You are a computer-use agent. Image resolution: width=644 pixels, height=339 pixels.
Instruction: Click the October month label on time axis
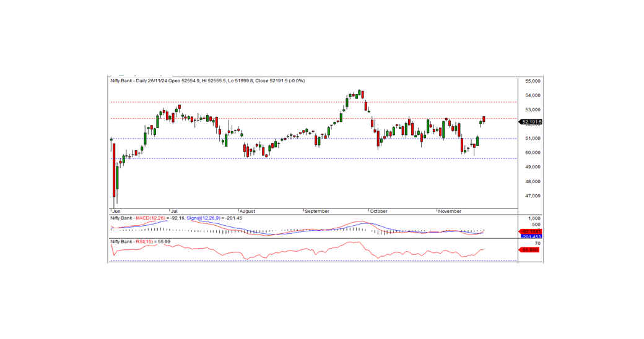[x=379, y=212]
